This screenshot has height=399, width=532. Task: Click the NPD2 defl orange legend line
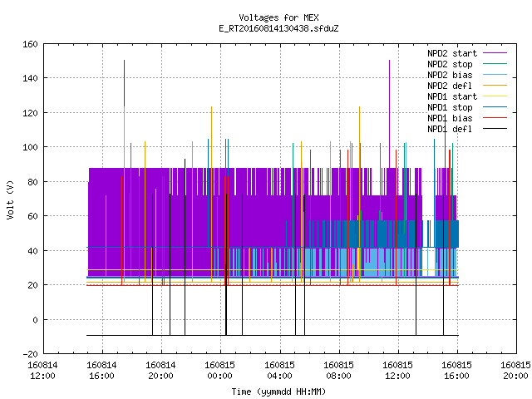pos(495,86)
